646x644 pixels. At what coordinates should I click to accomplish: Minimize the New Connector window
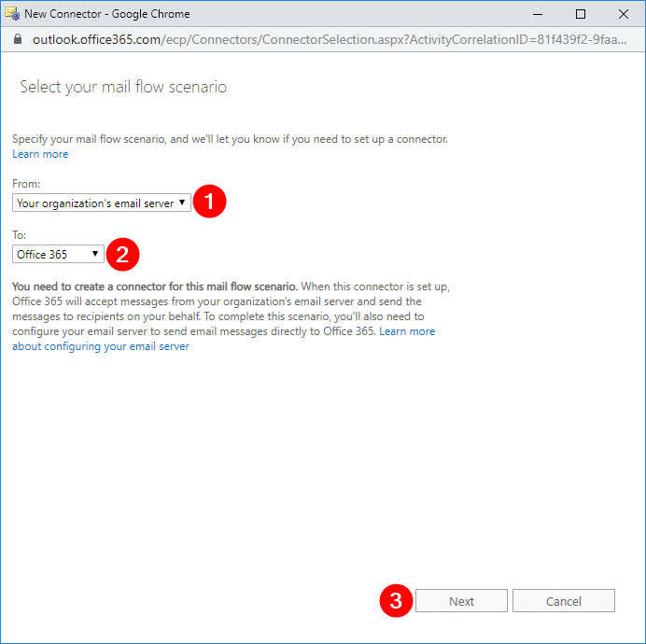[537, 14]
